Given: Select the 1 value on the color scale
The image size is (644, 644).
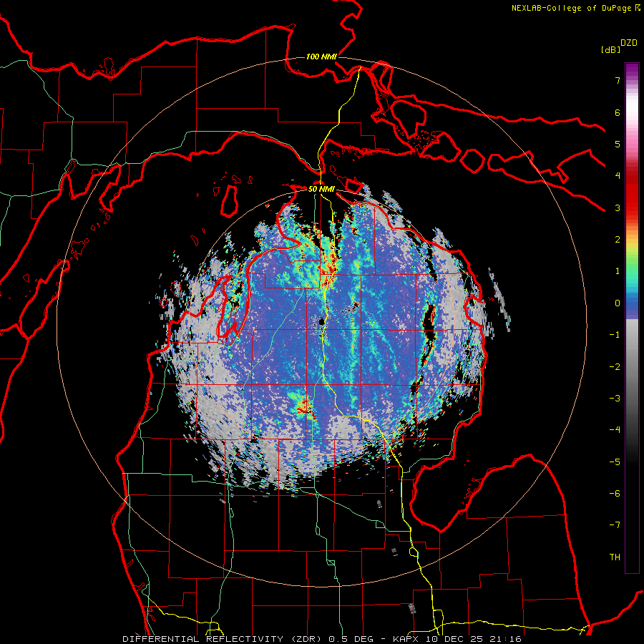Looking at the screenshot, I should pos(618,271).
